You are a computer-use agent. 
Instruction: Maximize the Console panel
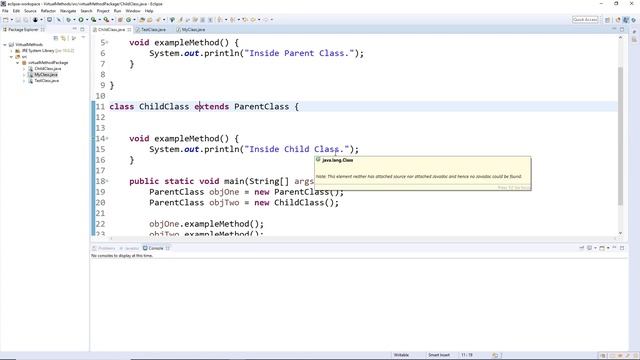(x=622, y=248)
